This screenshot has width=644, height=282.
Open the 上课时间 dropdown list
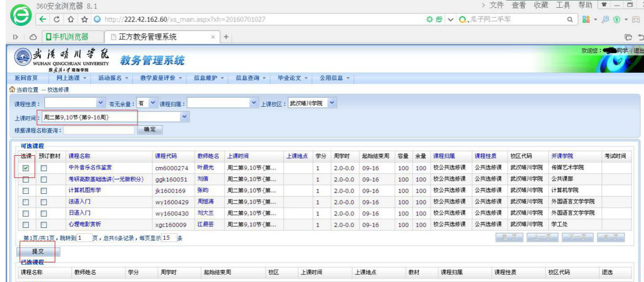tap(185, 118)
